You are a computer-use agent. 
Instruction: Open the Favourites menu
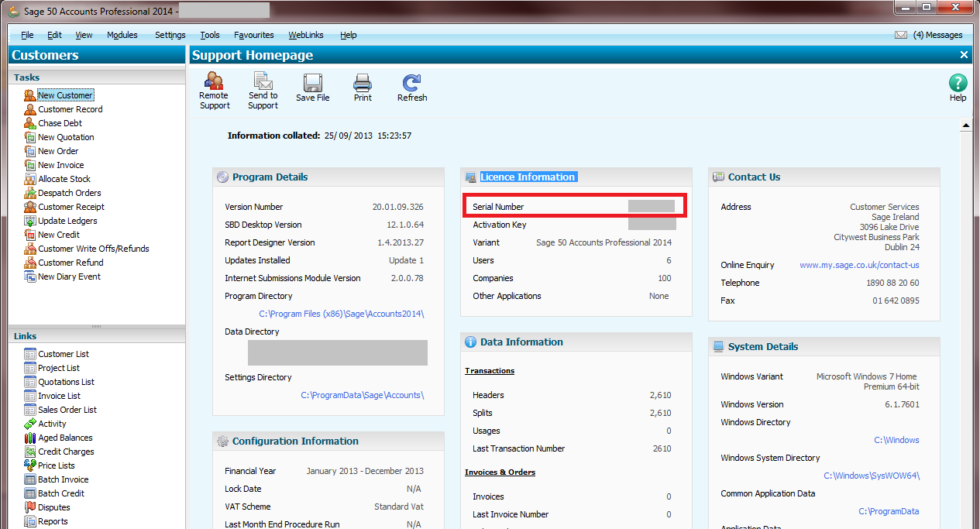tap(254, 35)
